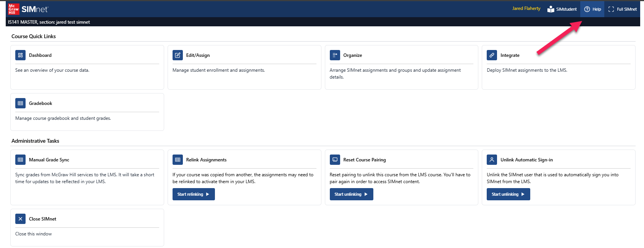Screen dimensions: 644x248
Task: Click the Relink Assignments table icon
Action: click(178, 160)
